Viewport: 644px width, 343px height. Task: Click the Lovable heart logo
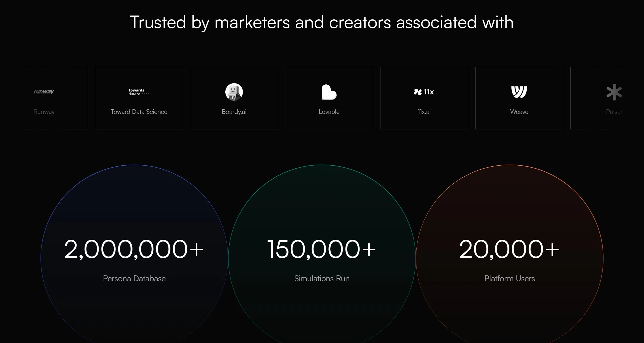click(x=329, y=92)
